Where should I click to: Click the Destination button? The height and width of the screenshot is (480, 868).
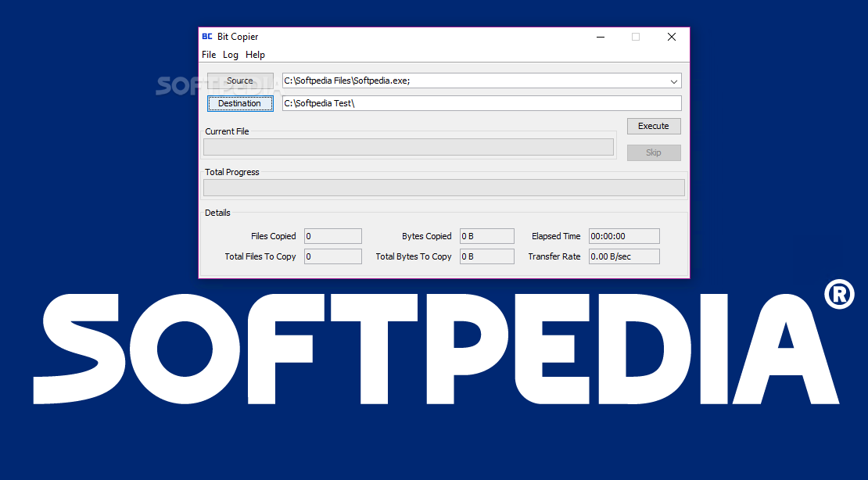(240, 103)
